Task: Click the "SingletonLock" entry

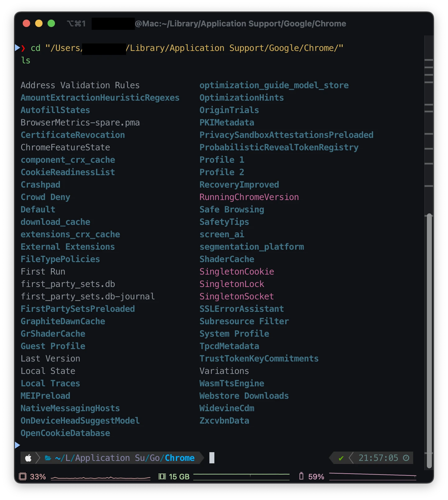Action: [x=232, y=284]
